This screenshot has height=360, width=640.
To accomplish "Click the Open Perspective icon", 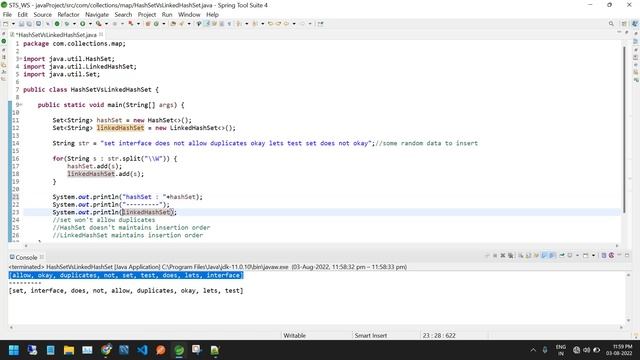I will tap(624, 24).
